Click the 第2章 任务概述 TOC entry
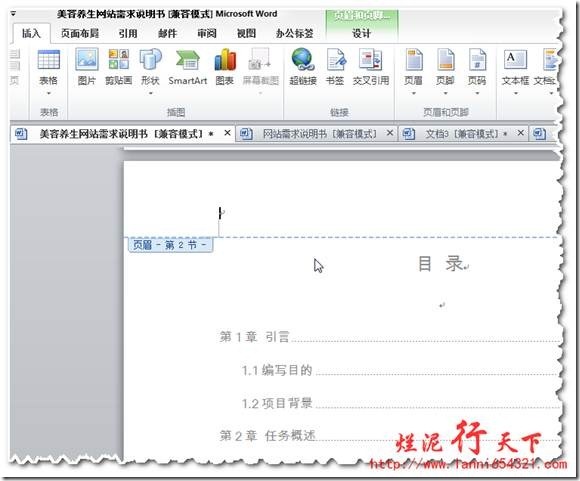580x481 pixels. [x=267, y=436]
